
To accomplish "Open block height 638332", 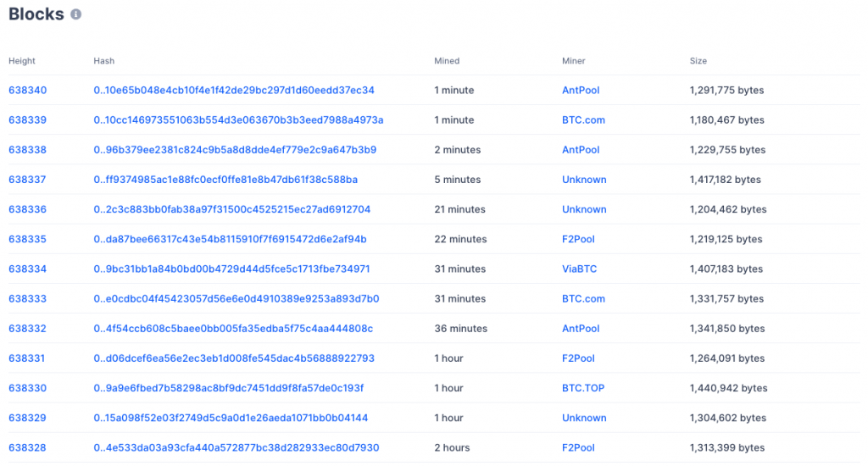I will point(28,329).
